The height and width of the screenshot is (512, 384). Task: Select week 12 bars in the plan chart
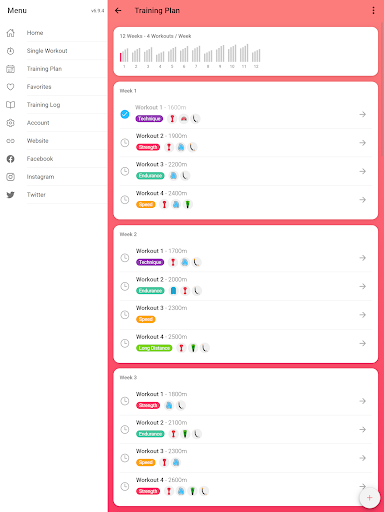pyautogui.click(x=256, y=55)
